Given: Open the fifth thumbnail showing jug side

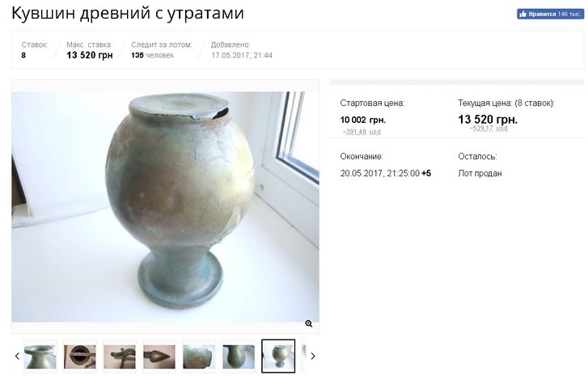Looking at the screenshot, I should pyautogui.click(x=199, y=356).
